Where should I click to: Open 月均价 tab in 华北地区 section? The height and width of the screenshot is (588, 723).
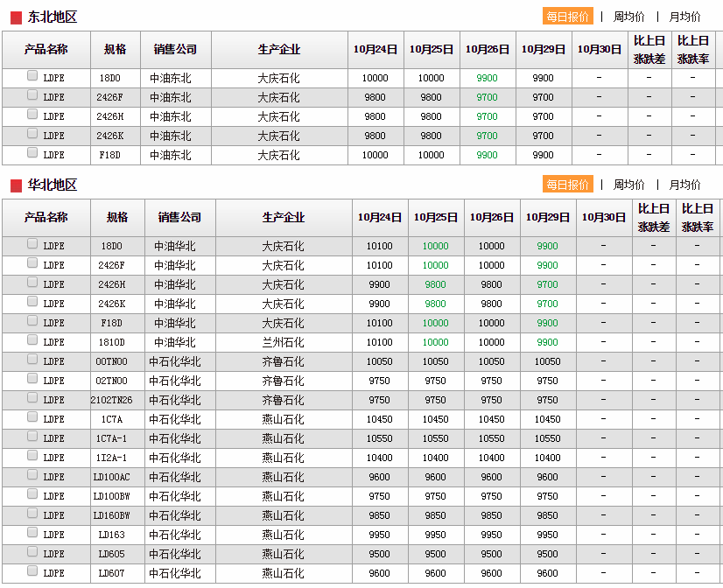(684, 185)
